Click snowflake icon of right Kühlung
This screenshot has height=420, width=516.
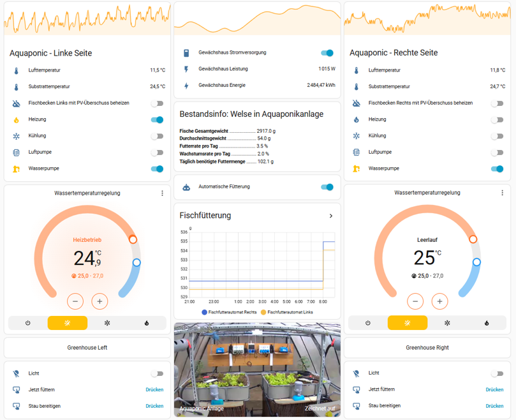click(x=356, y=136)
